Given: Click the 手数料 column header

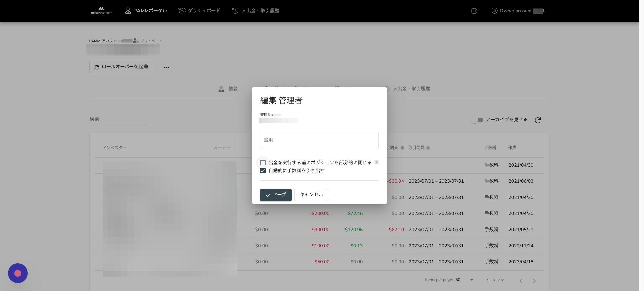Looking at the screenshot, I should (x=490, y=148).
